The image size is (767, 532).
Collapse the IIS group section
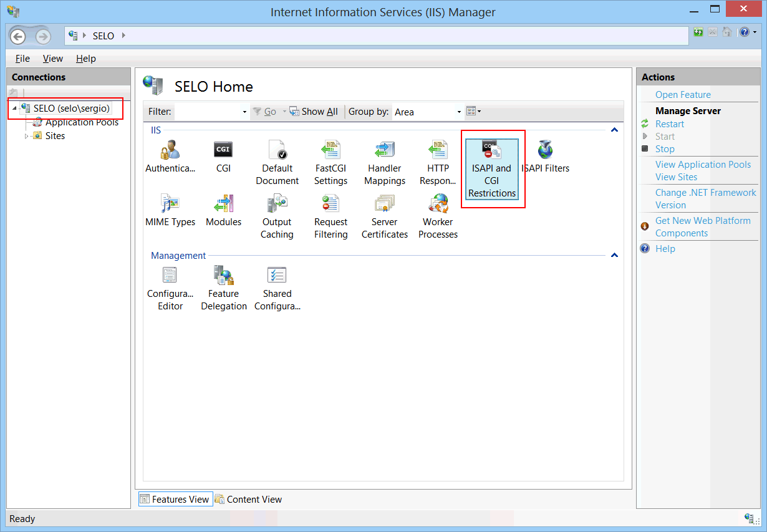click(614, 130)
